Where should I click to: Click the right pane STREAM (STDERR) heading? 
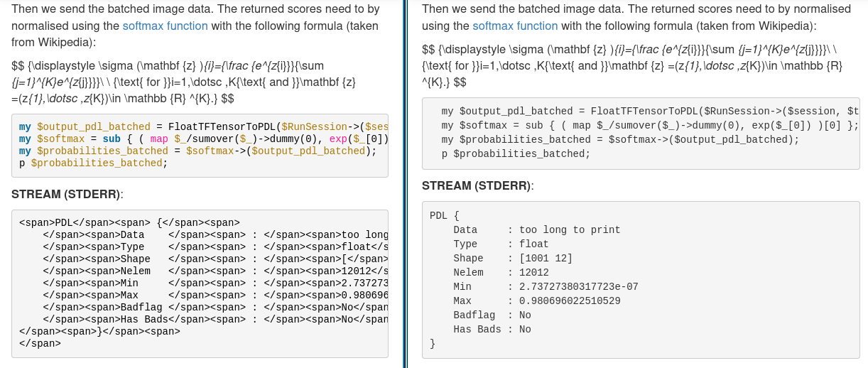point(478,185)
